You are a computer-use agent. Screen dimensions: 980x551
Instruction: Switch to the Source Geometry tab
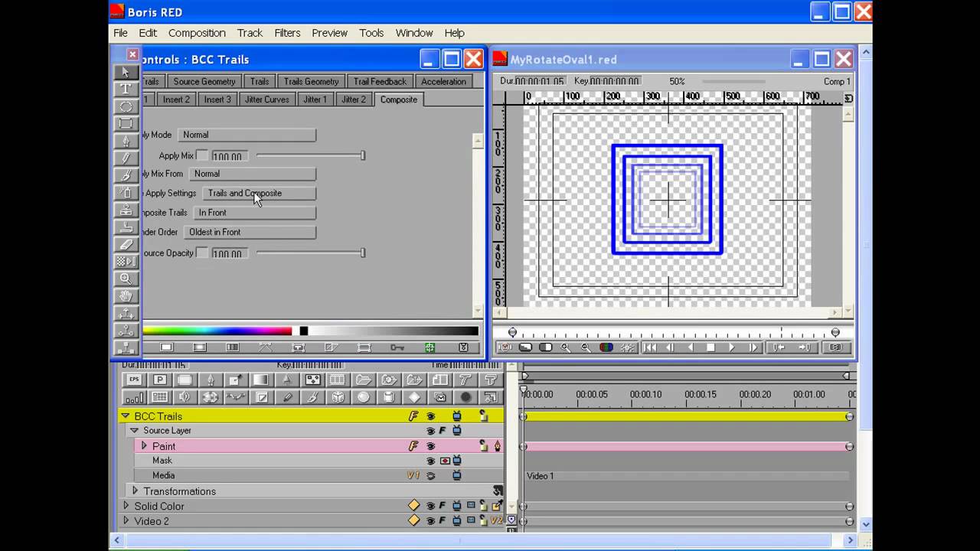[204, 81]
